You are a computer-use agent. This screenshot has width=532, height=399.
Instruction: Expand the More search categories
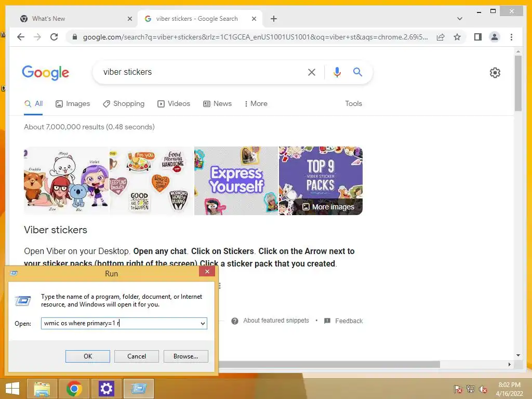(256, 104)
